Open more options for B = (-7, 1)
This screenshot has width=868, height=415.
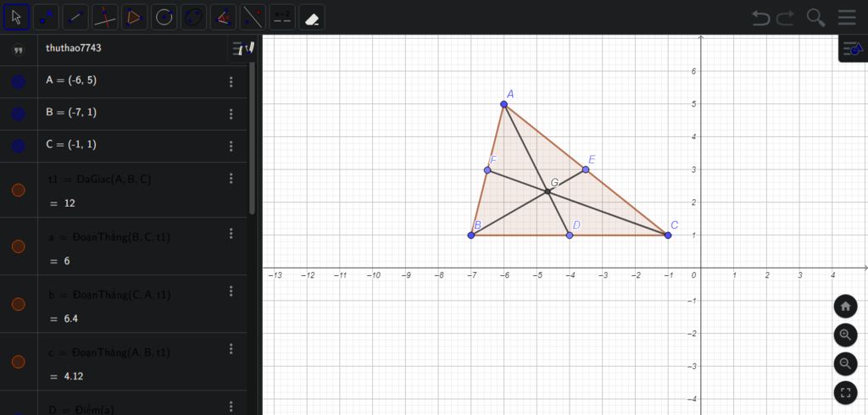pos(231,114)
